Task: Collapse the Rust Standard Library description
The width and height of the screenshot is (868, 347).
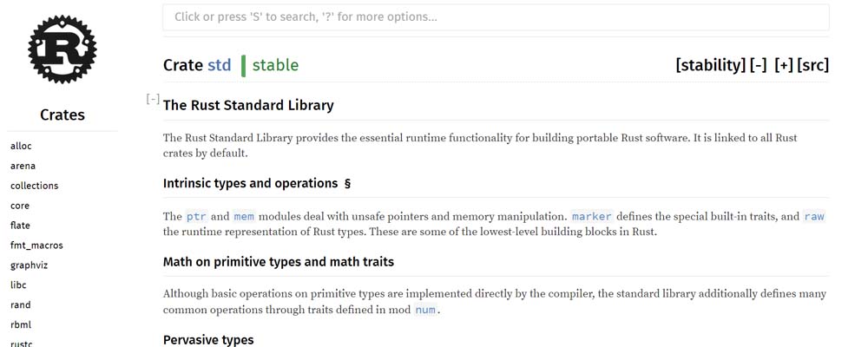Action: pos(153,100)
